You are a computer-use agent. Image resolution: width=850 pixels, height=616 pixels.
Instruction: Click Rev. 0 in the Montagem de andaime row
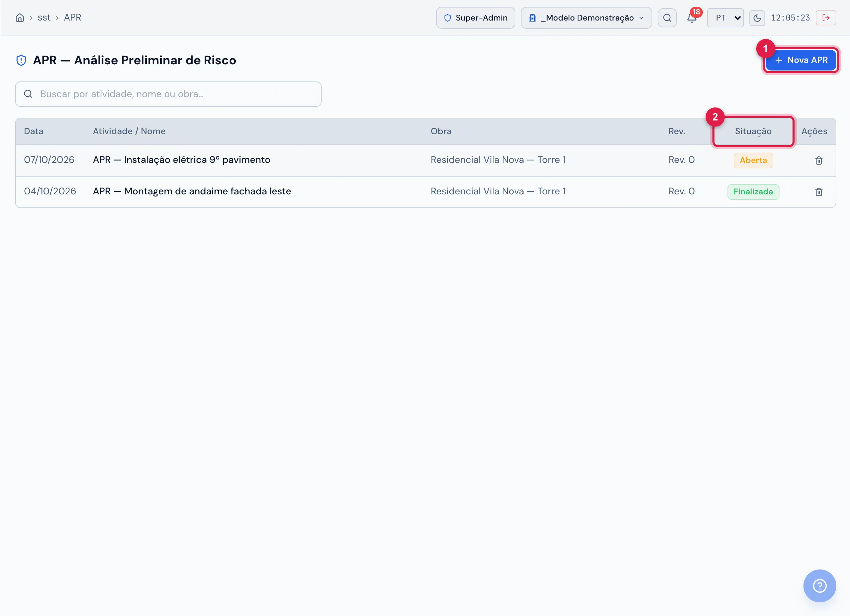click(x=681, y=191)
